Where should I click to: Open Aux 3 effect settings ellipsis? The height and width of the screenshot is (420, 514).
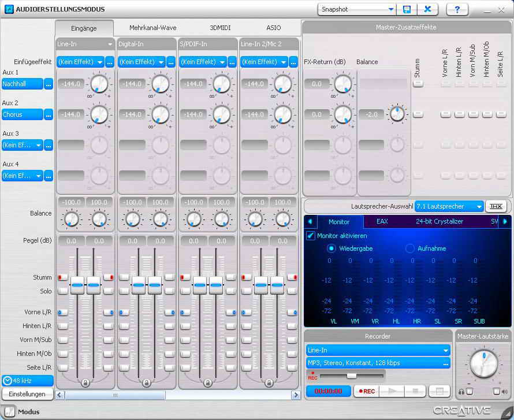tap(49, 145)
